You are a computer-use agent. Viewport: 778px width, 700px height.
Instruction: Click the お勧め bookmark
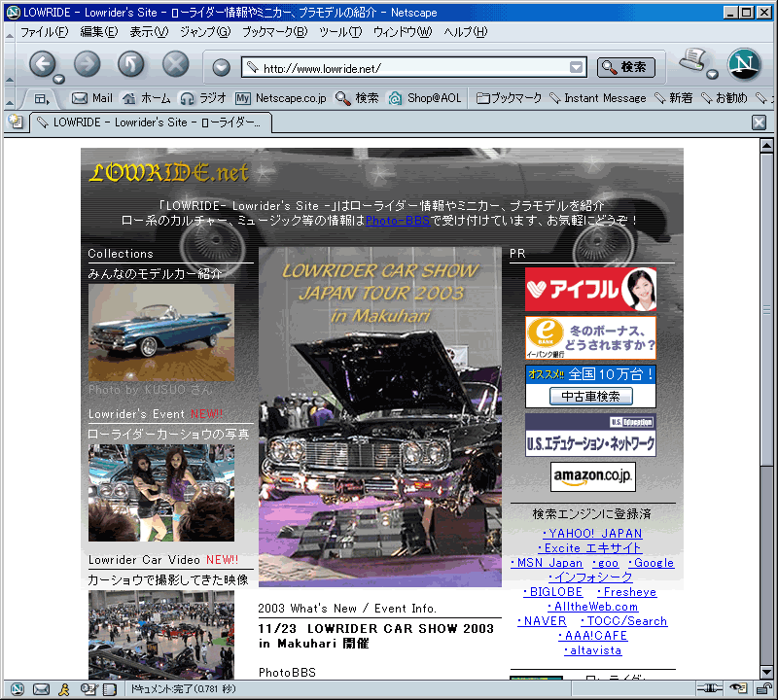724,98
